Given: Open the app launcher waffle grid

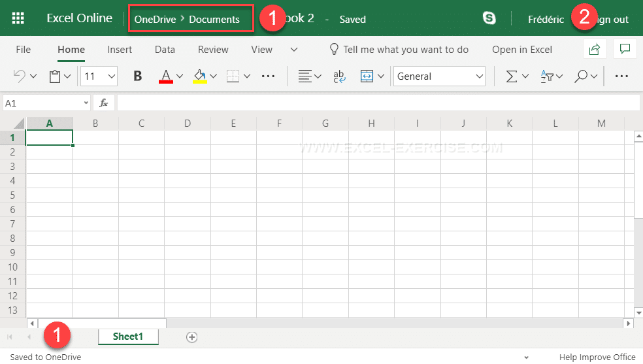Looking at the screenshot, I should [18, 18].
